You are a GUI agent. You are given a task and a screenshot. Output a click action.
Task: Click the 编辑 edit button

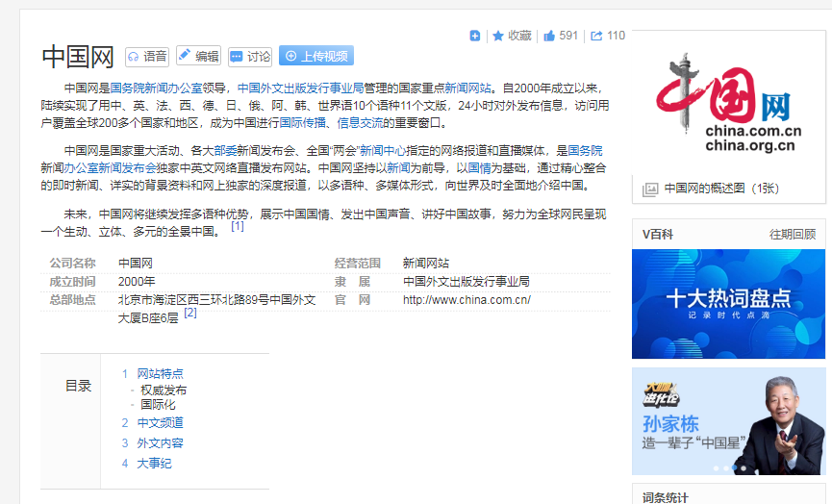click(x=198, y=56)
